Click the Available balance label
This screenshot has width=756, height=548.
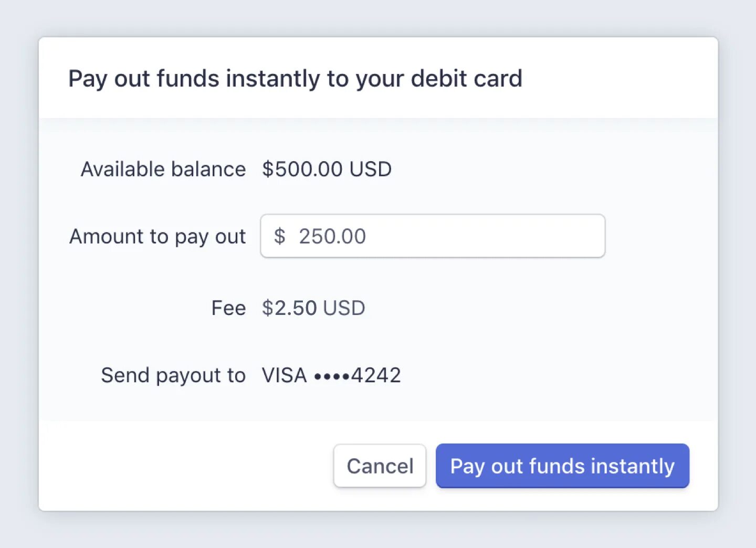pos(163,169)
